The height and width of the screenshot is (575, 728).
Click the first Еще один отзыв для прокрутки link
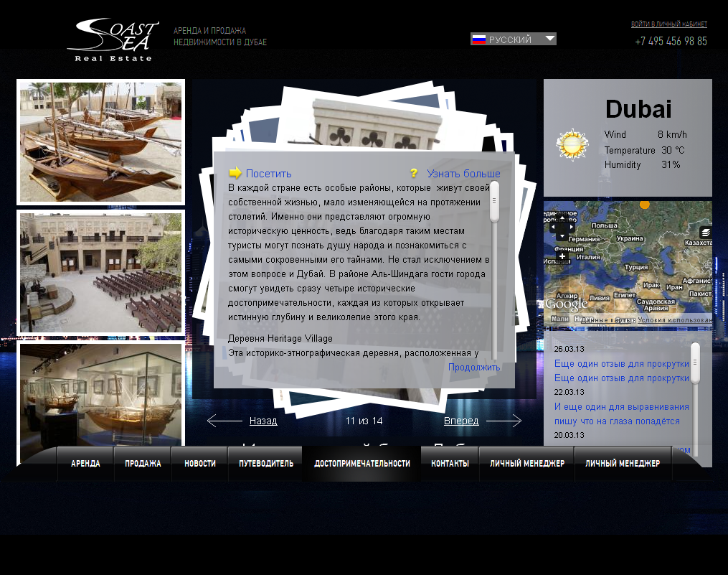point(622,363)
